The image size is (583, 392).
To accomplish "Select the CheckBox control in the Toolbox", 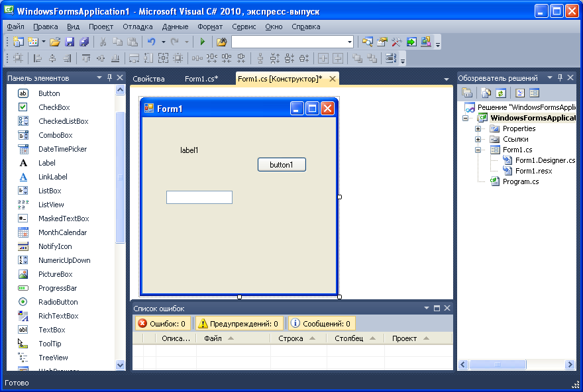I will (x=54, y=107).
